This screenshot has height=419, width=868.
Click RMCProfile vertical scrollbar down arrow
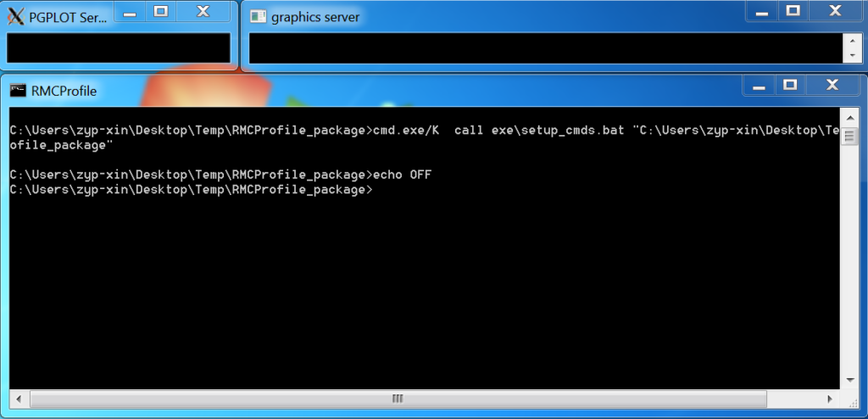coord(849,380)
